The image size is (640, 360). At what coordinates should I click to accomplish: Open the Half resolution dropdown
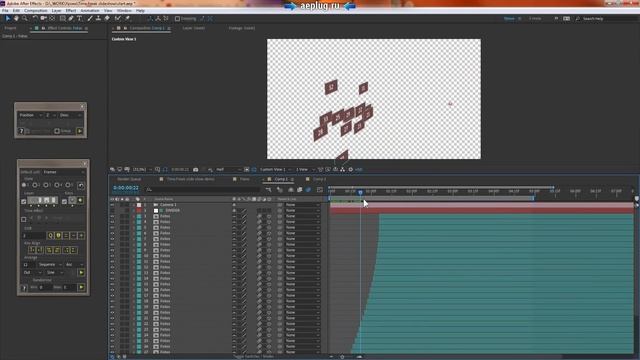228,169
